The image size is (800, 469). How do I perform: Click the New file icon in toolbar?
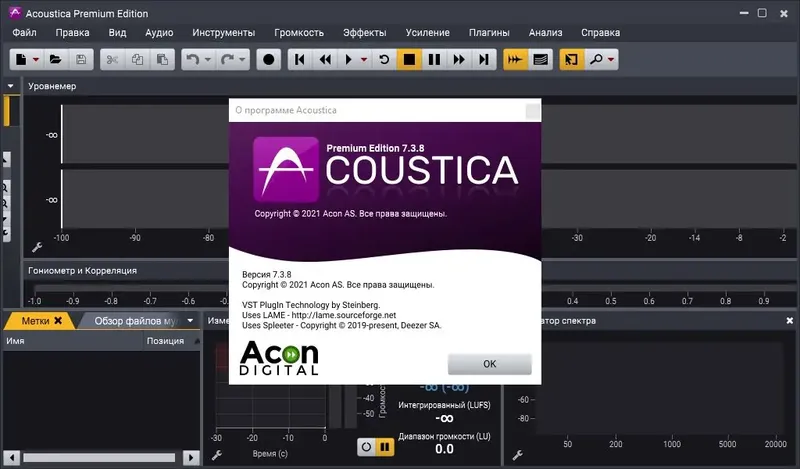21,60
